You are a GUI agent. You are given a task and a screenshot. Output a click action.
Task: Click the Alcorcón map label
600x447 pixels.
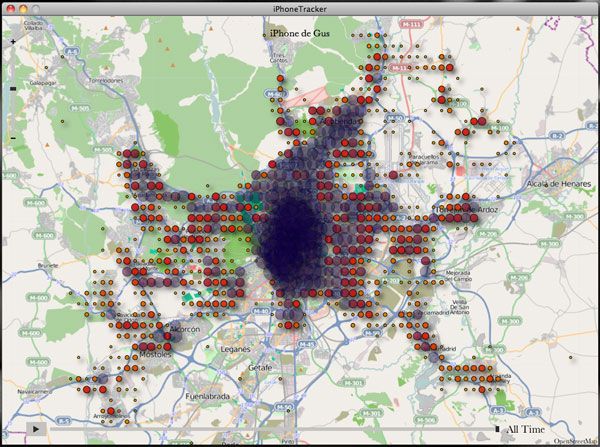184,329
